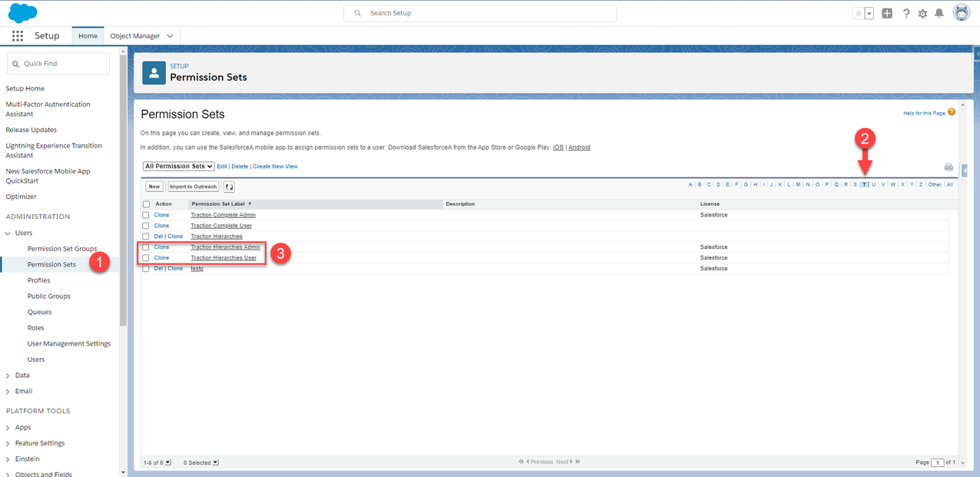Click the Edit view link

(222, 167)
